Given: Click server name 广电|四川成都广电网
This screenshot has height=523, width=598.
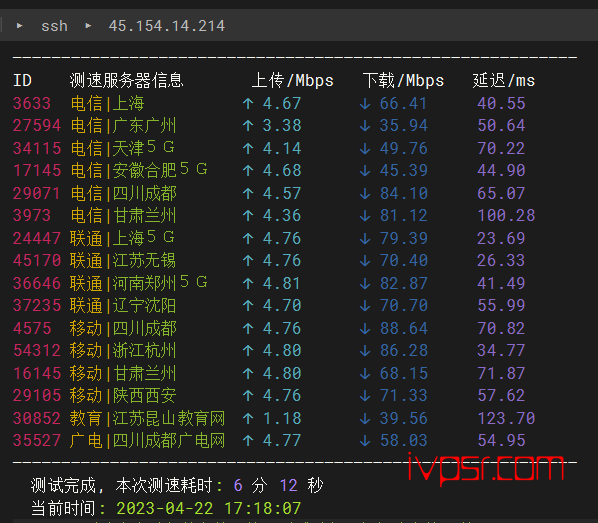Looking at the screenshot, I should (x=147, y=441).
